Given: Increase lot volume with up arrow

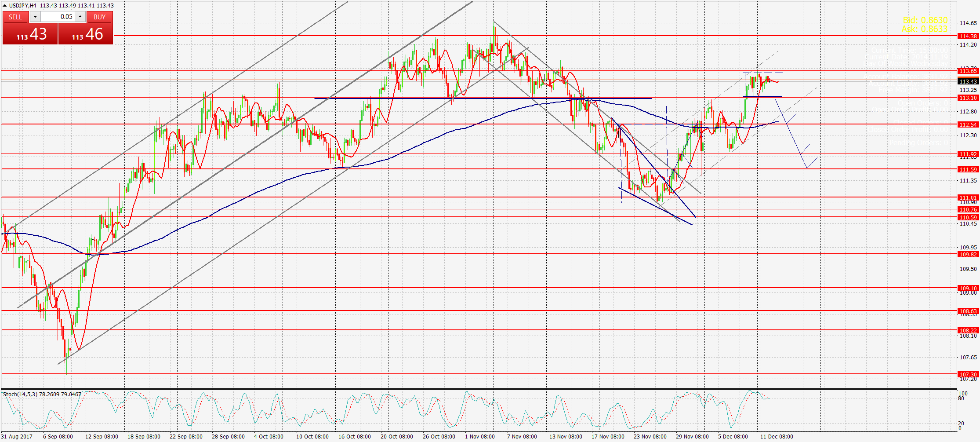Looking at the screenshot, I should tap(80, 17).
